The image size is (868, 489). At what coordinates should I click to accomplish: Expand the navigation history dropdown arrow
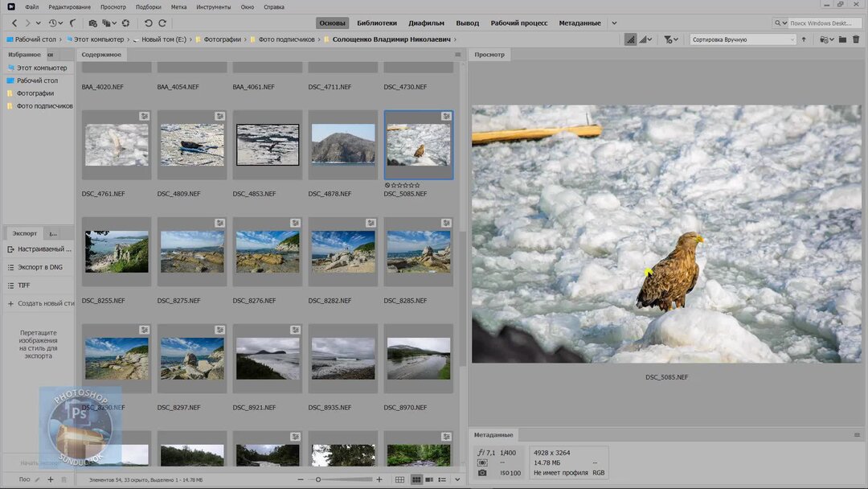tap(39, 23)
